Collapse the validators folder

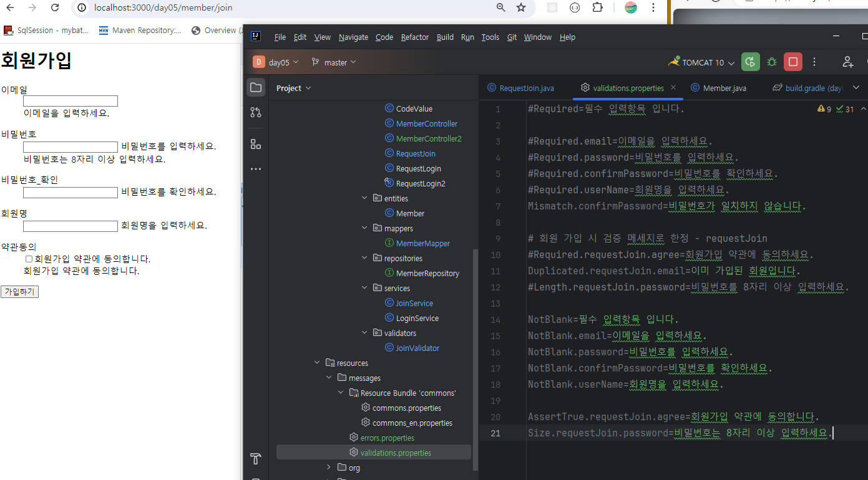(365, 333)
